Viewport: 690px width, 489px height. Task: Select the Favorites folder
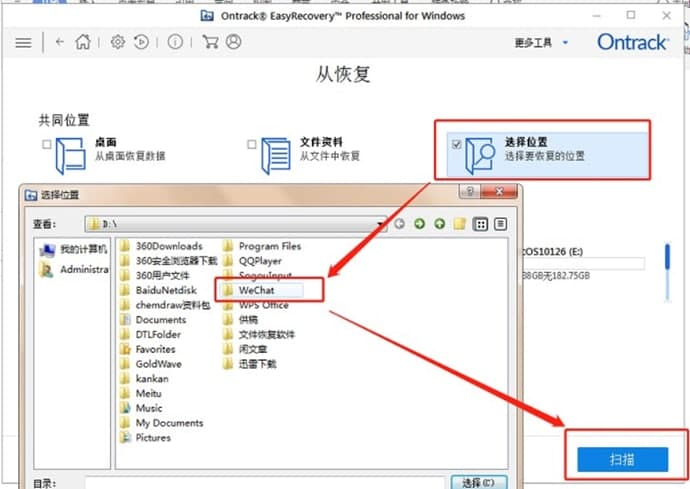[148, 349]
